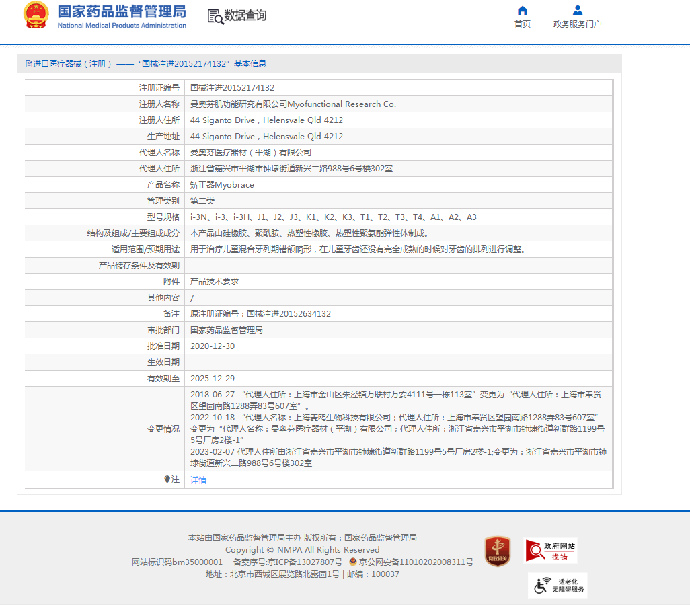The image size is (690, 616).
Task: Click the 2023-02-07 change record entry
Action: [398, 457]
